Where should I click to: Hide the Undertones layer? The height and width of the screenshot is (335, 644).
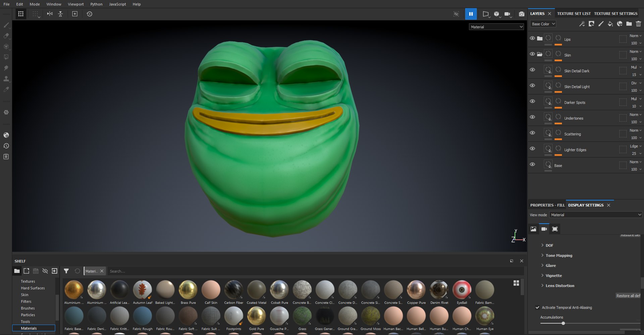pyautogui.click(x=532, y=117)
